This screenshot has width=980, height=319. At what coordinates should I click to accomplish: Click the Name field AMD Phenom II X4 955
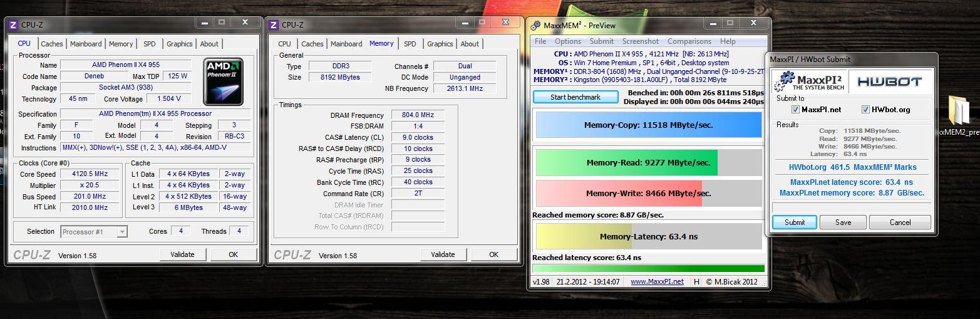point(126,65)
